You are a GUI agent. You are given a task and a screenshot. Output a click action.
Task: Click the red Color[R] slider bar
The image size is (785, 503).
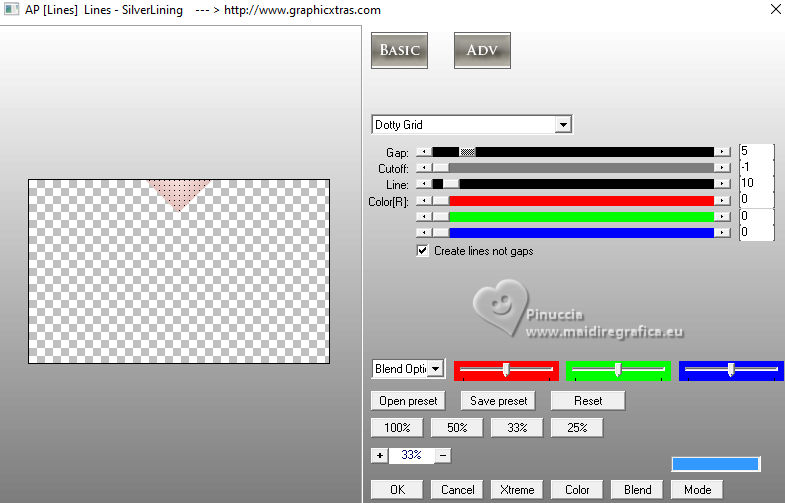pos(573,201)
